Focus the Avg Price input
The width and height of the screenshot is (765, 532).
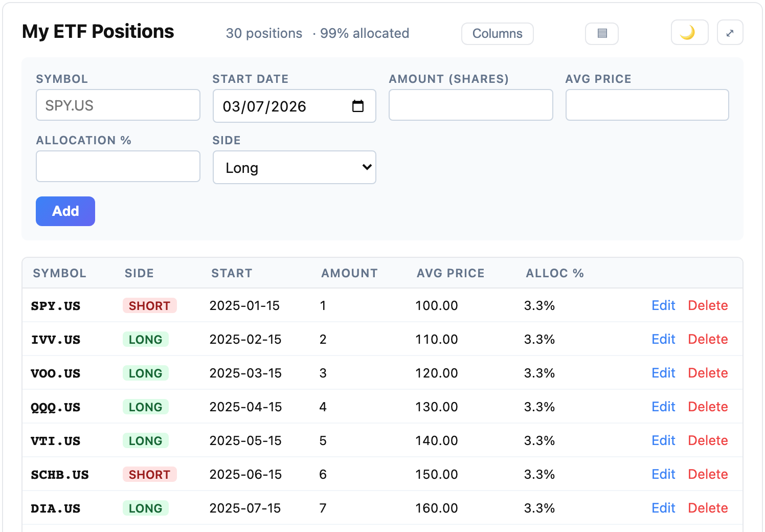(647, 105)
